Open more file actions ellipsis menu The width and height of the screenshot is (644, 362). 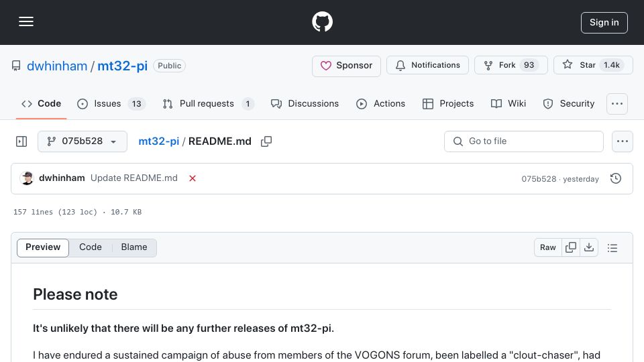(x=623, y=141)
